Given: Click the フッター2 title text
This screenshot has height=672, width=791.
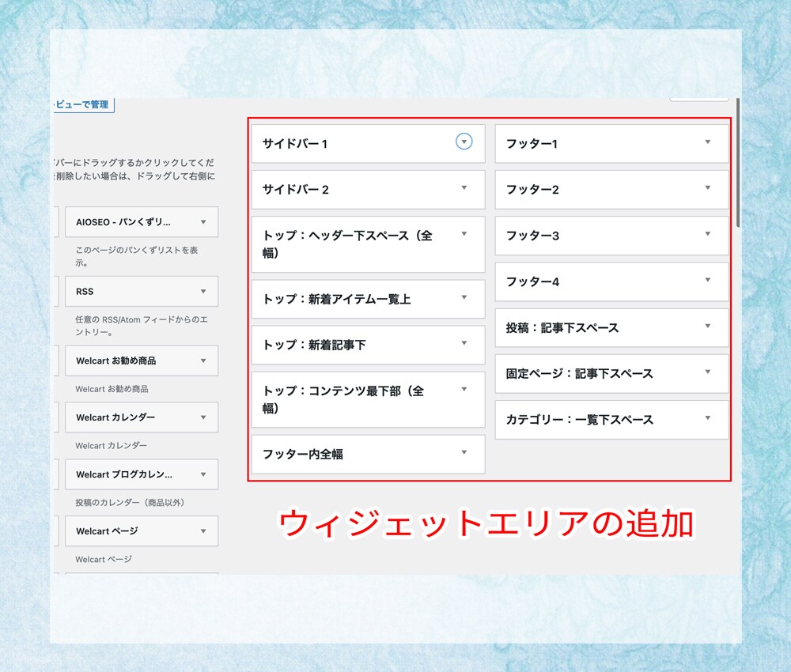Looking at the screenshot, I should pyautogui.click(x=532, y=190).
